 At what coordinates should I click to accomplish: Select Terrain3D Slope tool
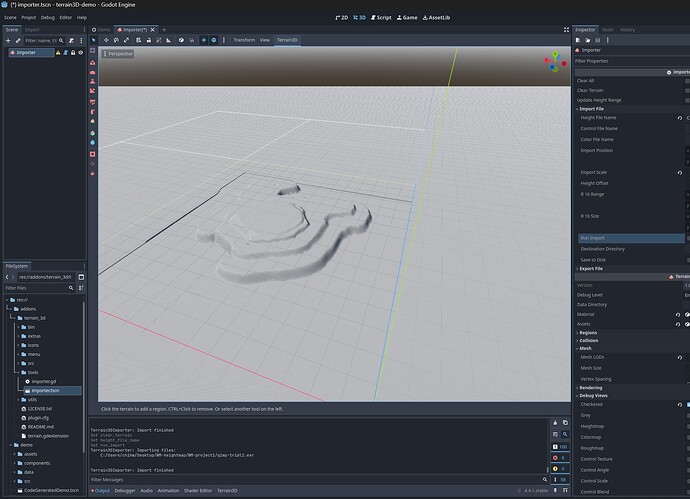(x=92, y=91)
